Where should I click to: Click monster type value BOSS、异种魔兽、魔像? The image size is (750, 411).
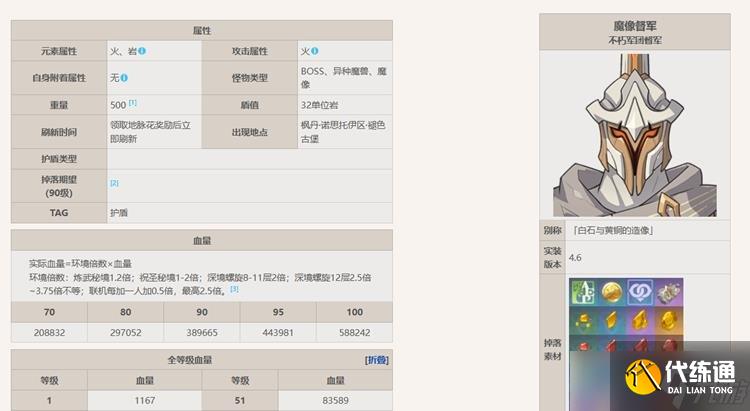click(344, 78)
